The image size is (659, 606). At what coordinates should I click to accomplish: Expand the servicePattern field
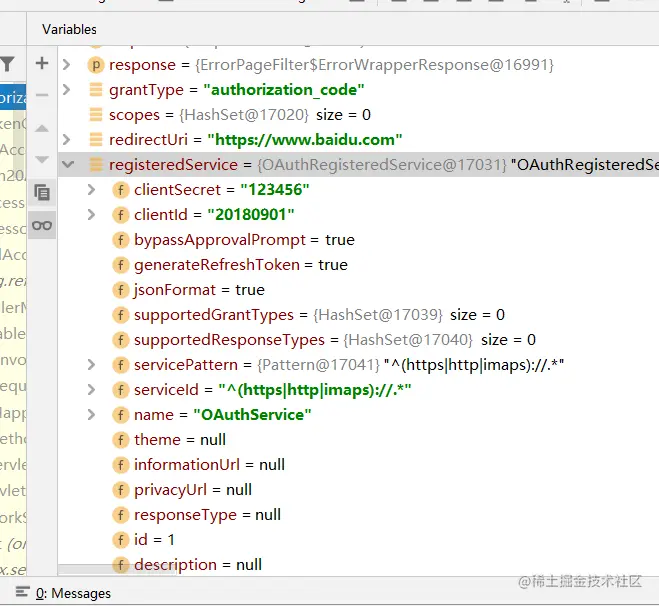click(91, 365)
